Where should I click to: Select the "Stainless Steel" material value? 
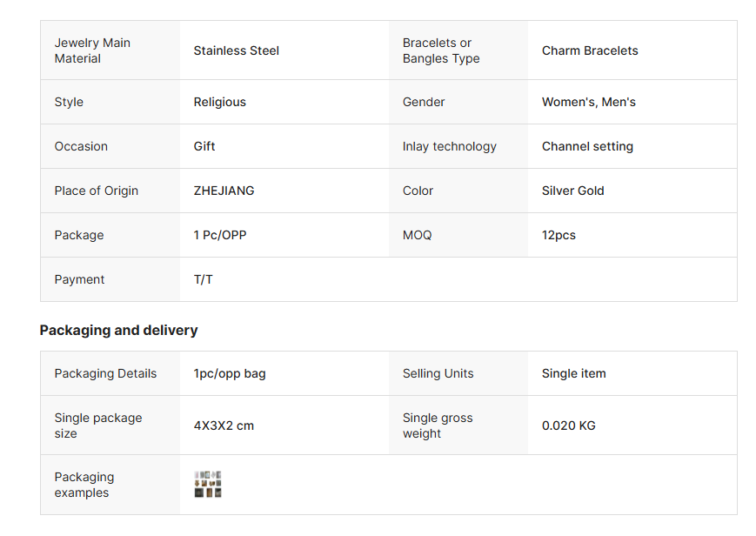tap(237, 50)
